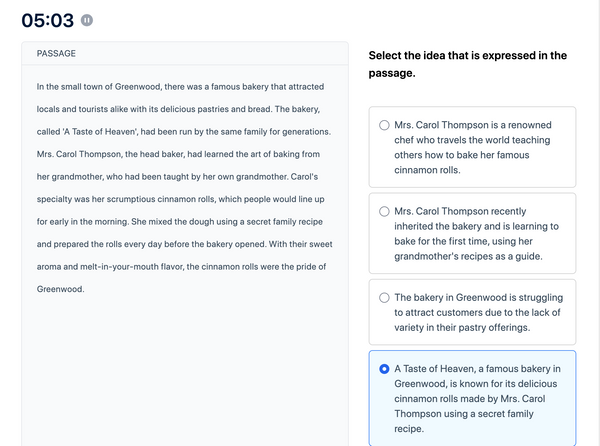This screenshot has height=446, width=600.
Task: Click answer text 'grandmother's recipes as a guide'
Action: pyautogui.click(x=476, y=256)
